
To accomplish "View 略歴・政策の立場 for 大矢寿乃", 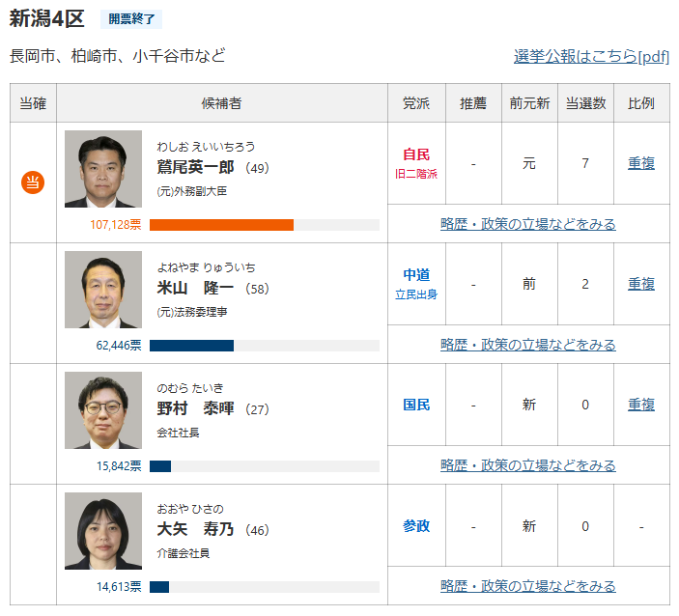I will [528, 586].
